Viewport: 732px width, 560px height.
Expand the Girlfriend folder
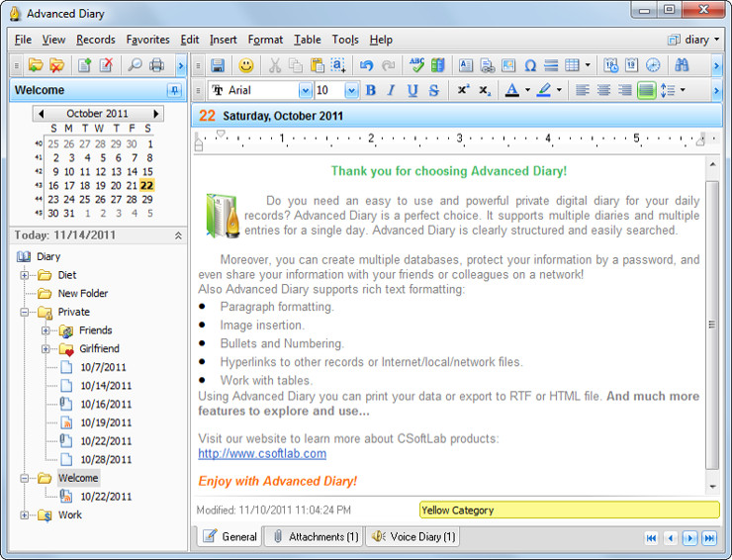tap(46, 349)
